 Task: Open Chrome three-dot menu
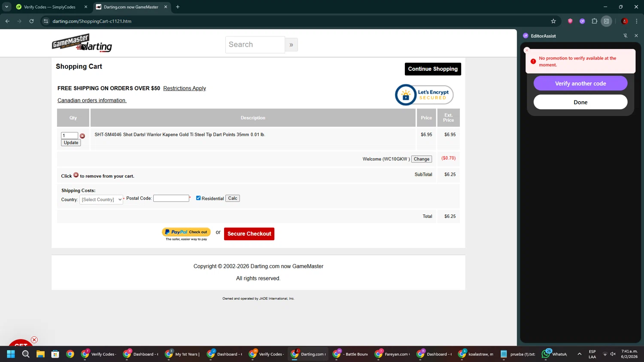click(x=637, y=21)
